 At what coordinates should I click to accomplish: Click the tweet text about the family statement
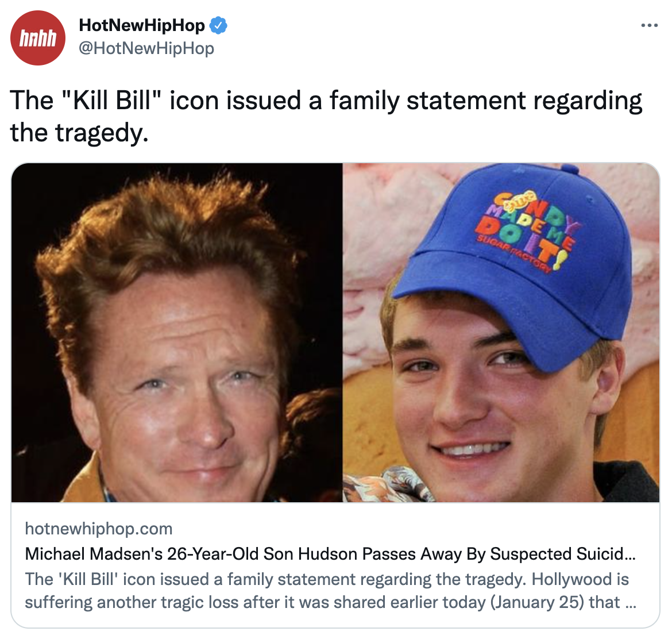[x=326, y=116]
